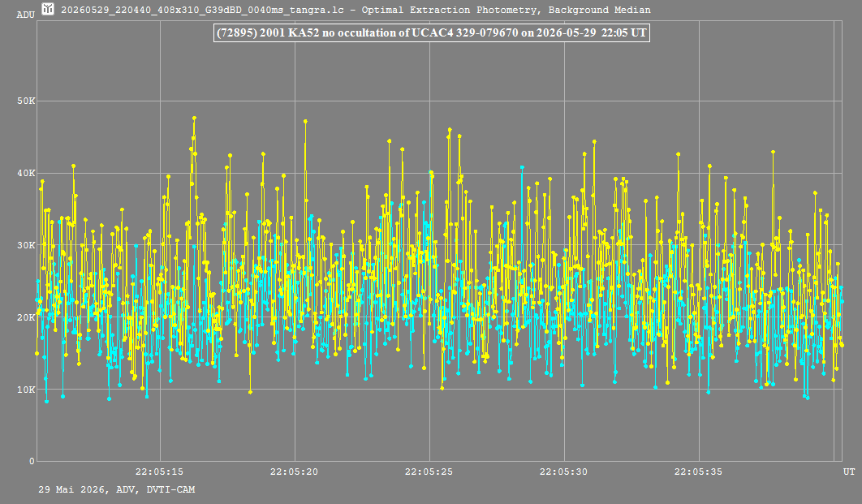Click the 40K y-axis label
This screenshot has height=504, width=862.
[x=26, y=173]
